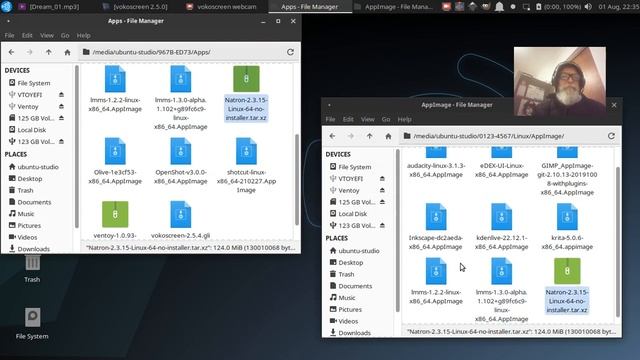Open home folder in AppImage File Manager
Image resolution: width=640 pixels, height=360 pixels.
(388, 136)
